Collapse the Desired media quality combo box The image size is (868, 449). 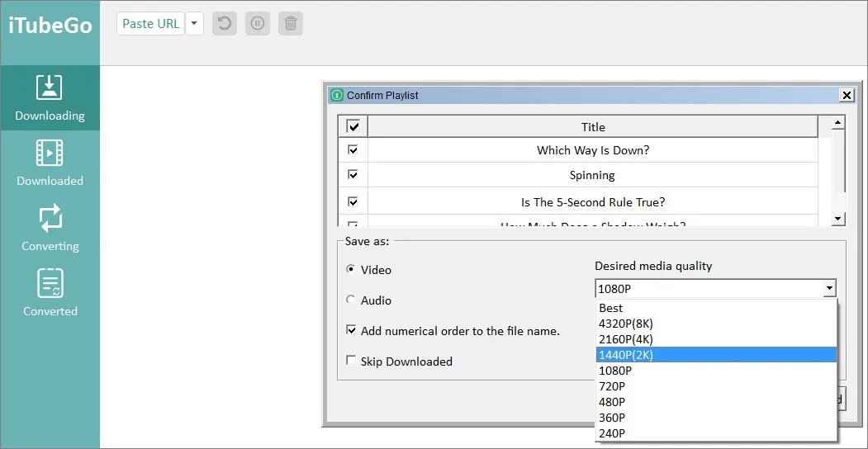[x=828, y=289]
